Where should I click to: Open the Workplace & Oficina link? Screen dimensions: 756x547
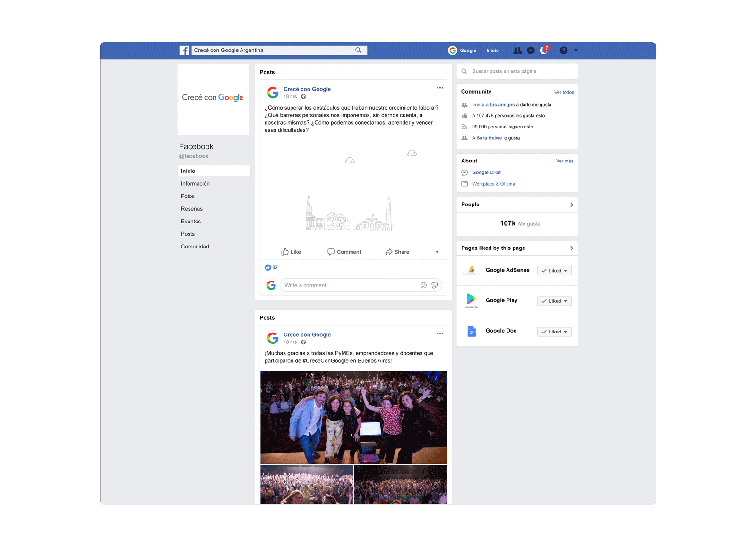[x=493, y=184]
